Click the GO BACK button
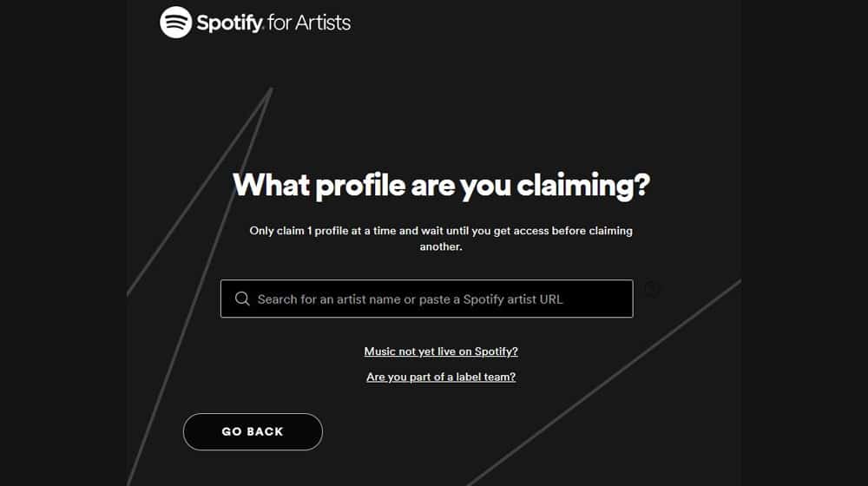Image resolution: width=868 pixels, height=486 pixels. [253, 431]
